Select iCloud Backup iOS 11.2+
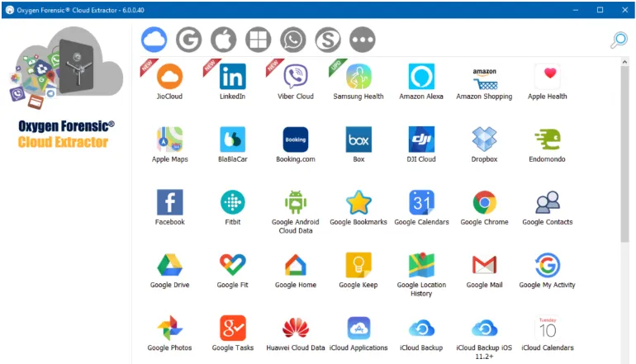The height and width of the screenshot is (364, 636). (x=484, y=338)
